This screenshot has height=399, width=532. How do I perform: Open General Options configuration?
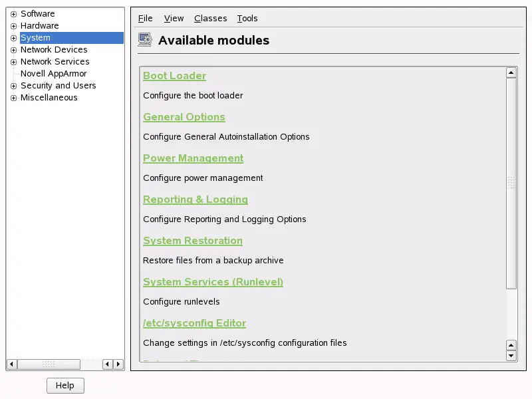(x=184, y=117)
